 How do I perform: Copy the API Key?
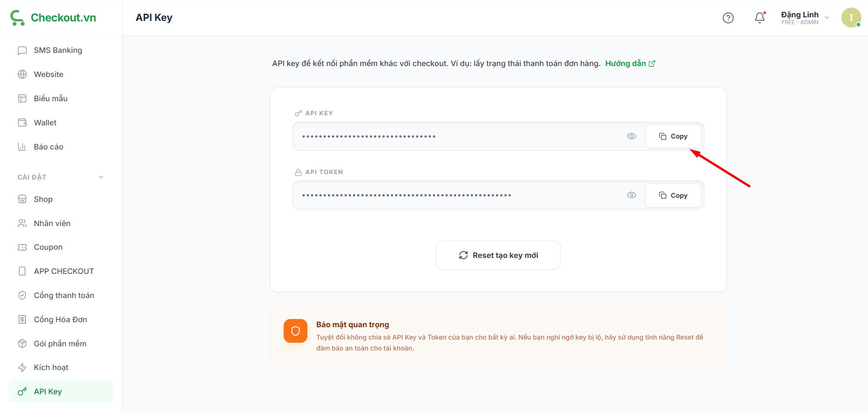tap(673, 136)
